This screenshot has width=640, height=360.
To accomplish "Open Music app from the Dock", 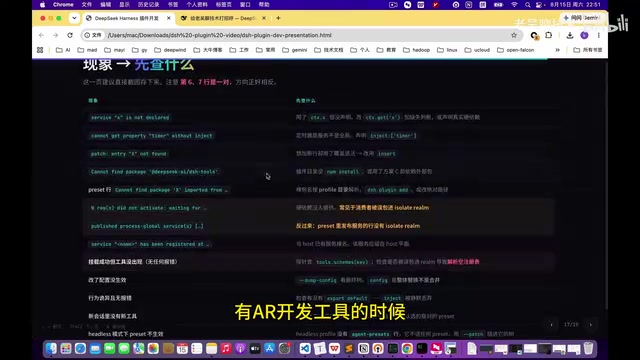I will click(226, 349).
